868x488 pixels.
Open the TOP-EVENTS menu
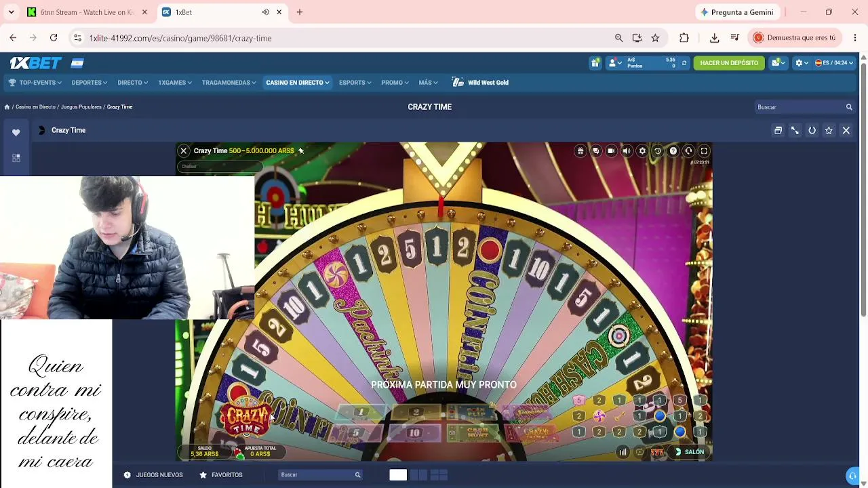[35, 83]
